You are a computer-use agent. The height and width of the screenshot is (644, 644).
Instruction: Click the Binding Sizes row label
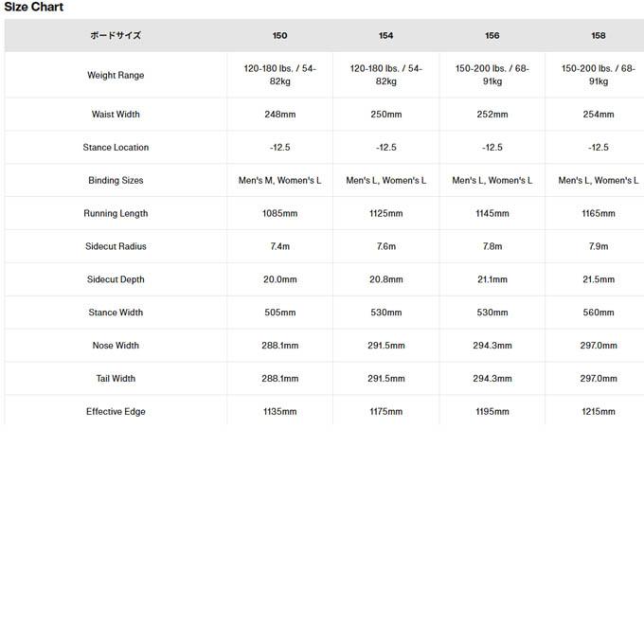116,180
